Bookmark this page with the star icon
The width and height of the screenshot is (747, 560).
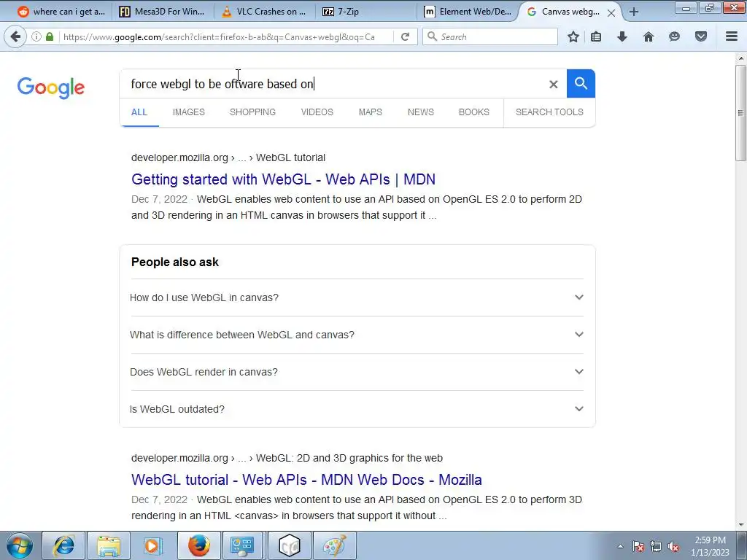point(573,36)
